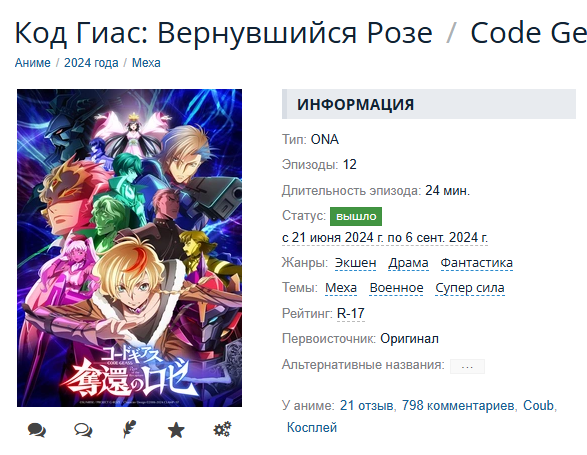This screenshot has height=455, width=587.
Task: Click the star favorites icon below poster
Action: point(176,430)
